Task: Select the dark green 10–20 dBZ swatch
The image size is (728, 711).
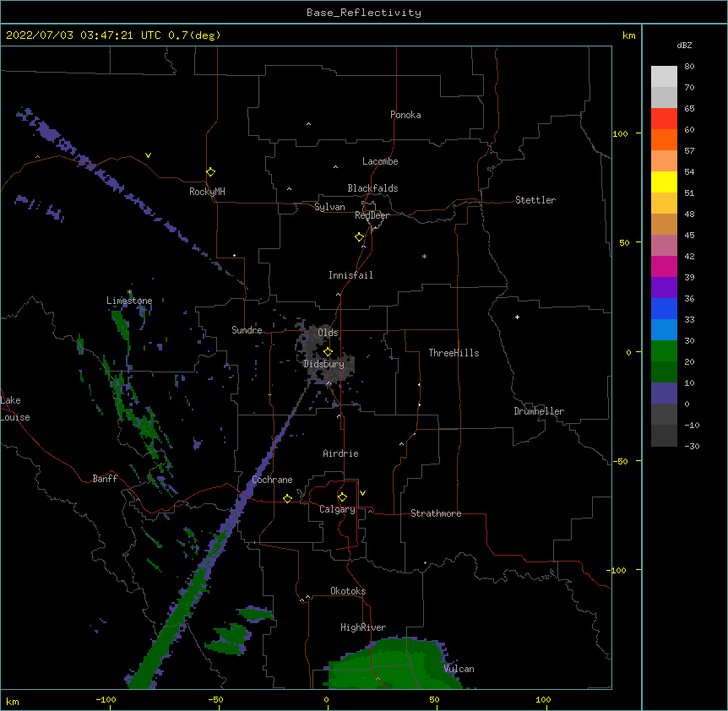Action: (x=664, y=372)
